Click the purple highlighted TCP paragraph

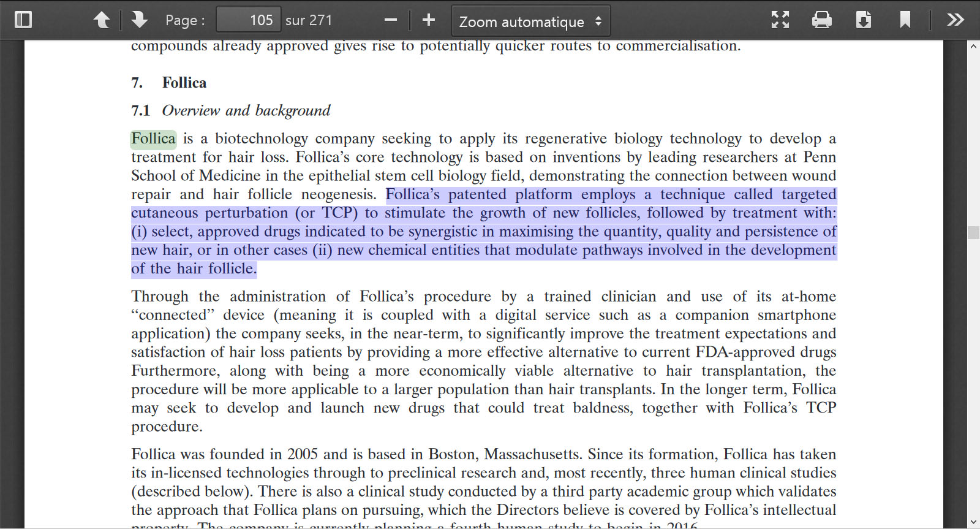click(x=483, y=232)
